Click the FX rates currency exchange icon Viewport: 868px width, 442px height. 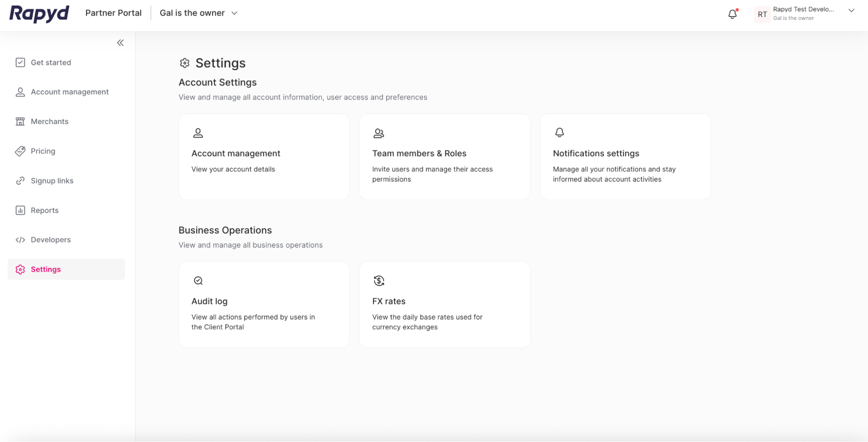[x=379, y=280]
